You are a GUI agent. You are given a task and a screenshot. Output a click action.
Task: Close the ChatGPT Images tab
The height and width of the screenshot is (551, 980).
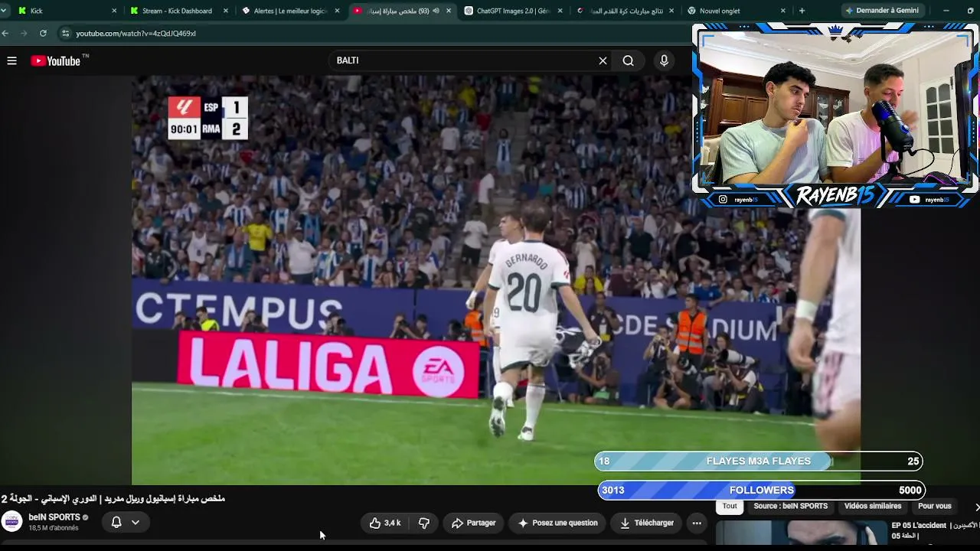[x=560, y=11]
